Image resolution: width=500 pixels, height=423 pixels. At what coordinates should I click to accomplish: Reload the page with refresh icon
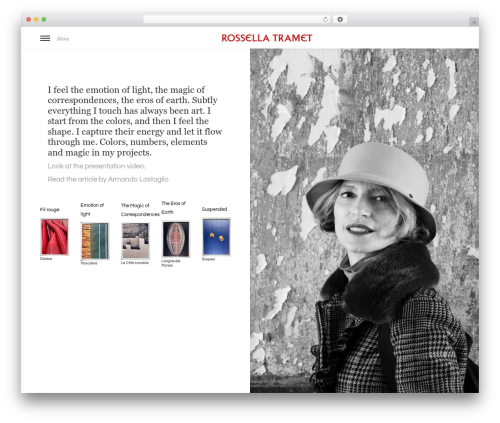[325, 19]
